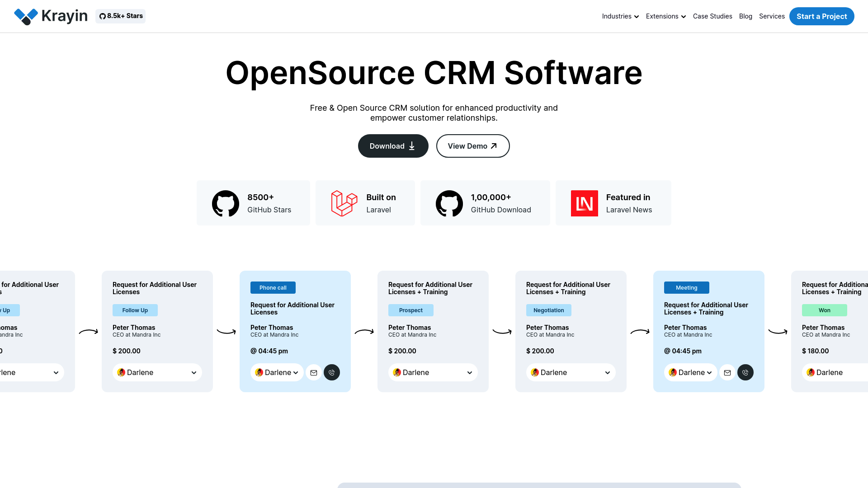The height and width of the screenshot is (488, 868).
Task: Expand the Extensions menu
Action: pyautogui.click(x=666, y=16)
